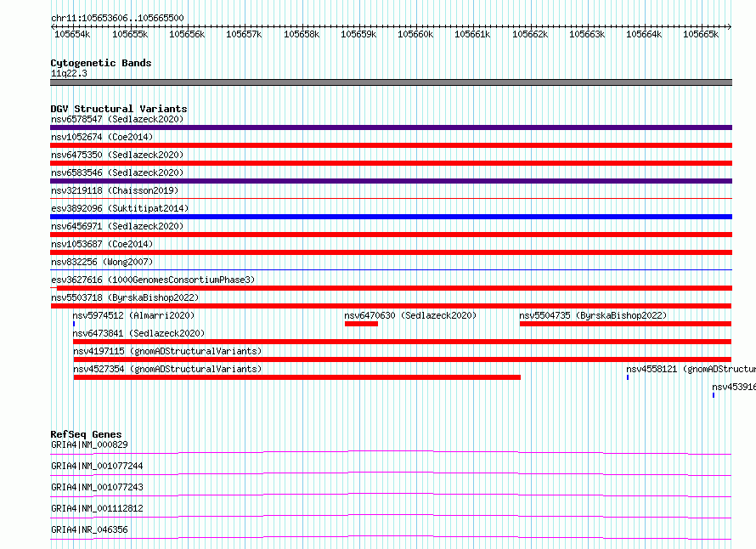
Task: Click nsv5503718 (ByrskaBishop2022) label
Action: tap(125, 297)
